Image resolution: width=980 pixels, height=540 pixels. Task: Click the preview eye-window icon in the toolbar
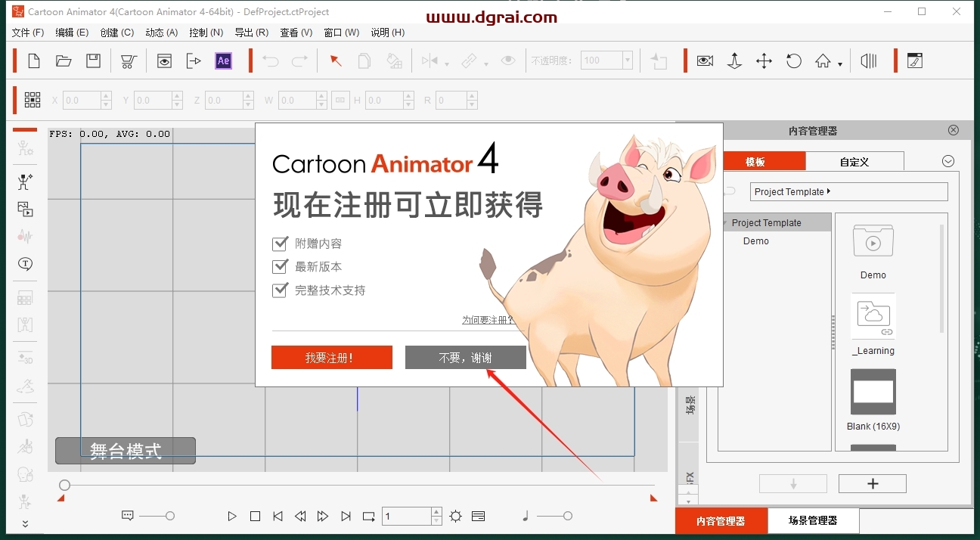click(164, 61)
